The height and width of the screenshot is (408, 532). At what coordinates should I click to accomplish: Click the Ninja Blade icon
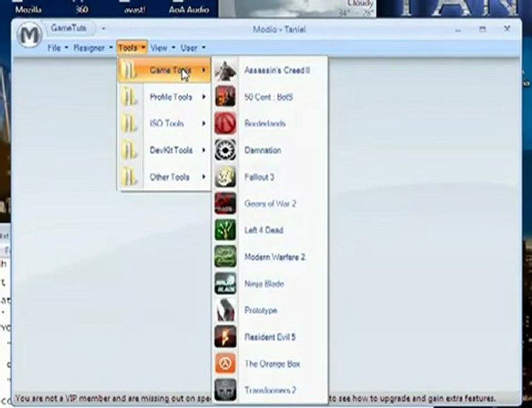click(225, 283)
